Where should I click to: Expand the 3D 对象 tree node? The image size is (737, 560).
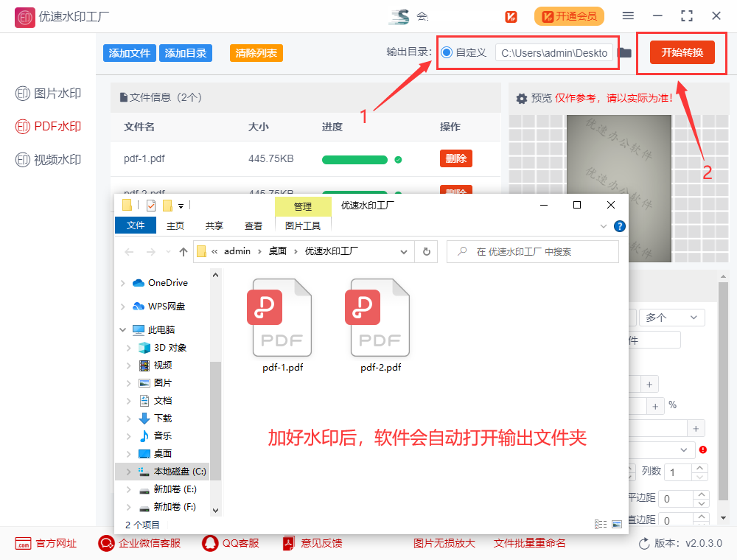click(x=128, y=348)
